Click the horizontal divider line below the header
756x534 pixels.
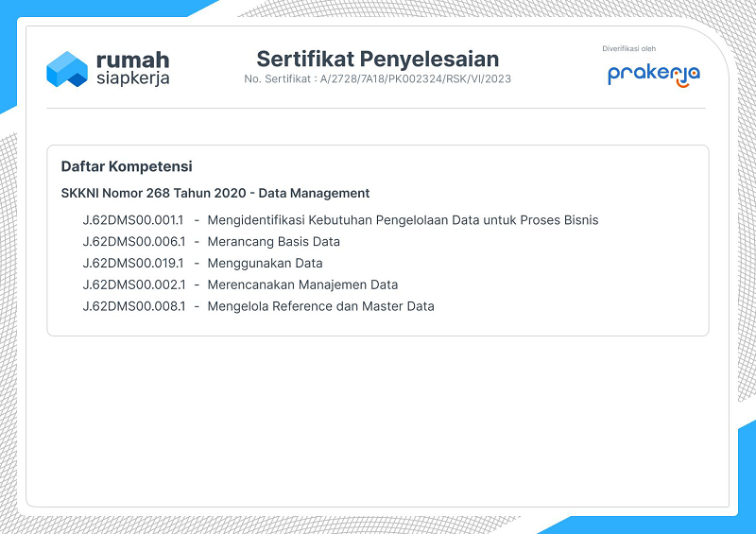pos(377,109)
